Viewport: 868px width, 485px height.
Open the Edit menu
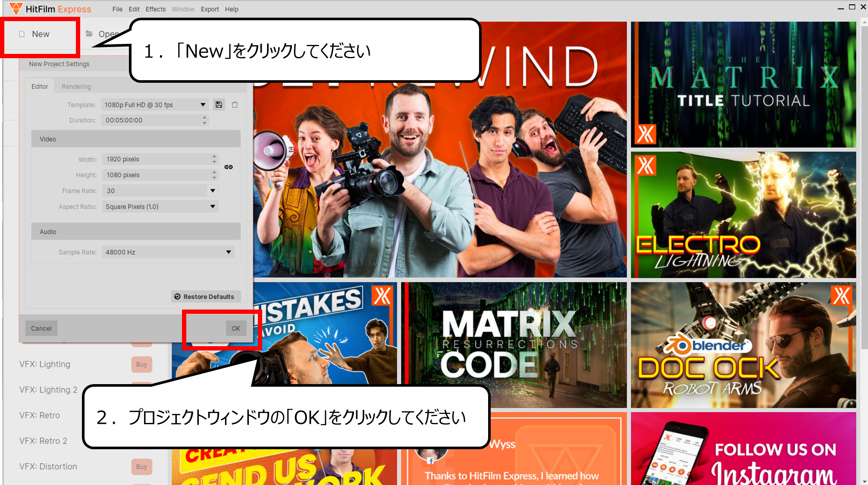click(134, 9)
